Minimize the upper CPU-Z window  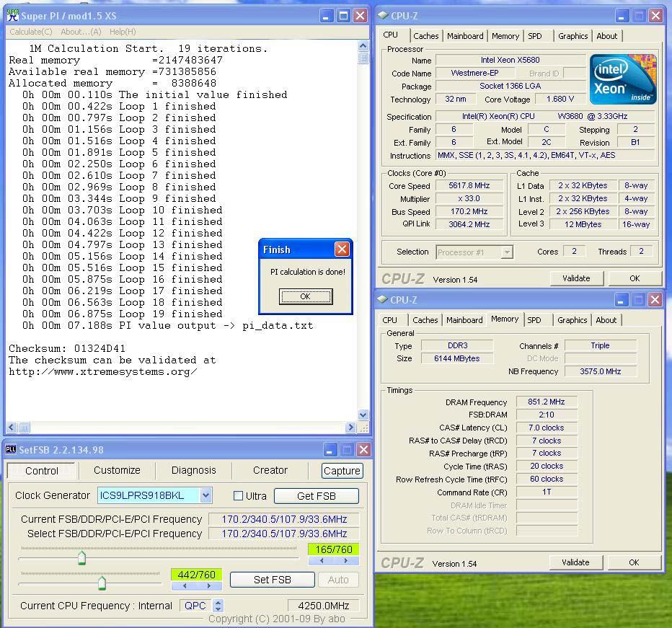point(622,16)
